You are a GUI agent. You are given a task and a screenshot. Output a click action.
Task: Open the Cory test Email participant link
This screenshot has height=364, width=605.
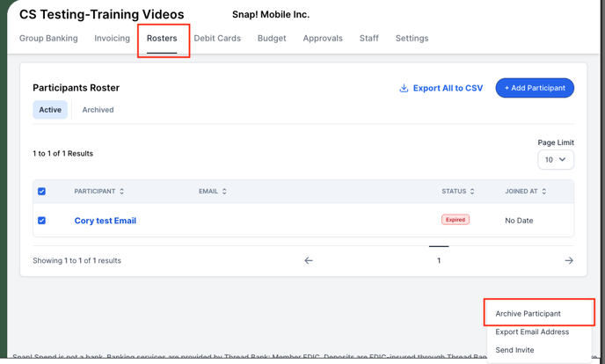106,221
